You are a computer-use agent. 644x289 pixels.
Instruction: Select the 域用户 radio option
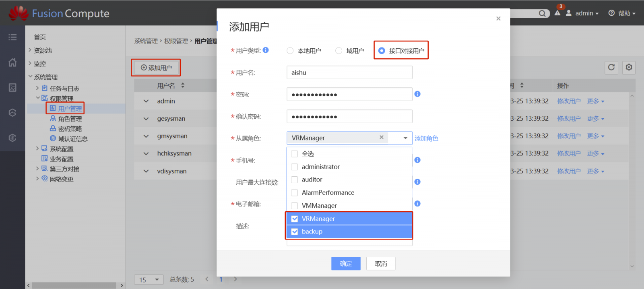pyautogui.click(x=339, y=51)
